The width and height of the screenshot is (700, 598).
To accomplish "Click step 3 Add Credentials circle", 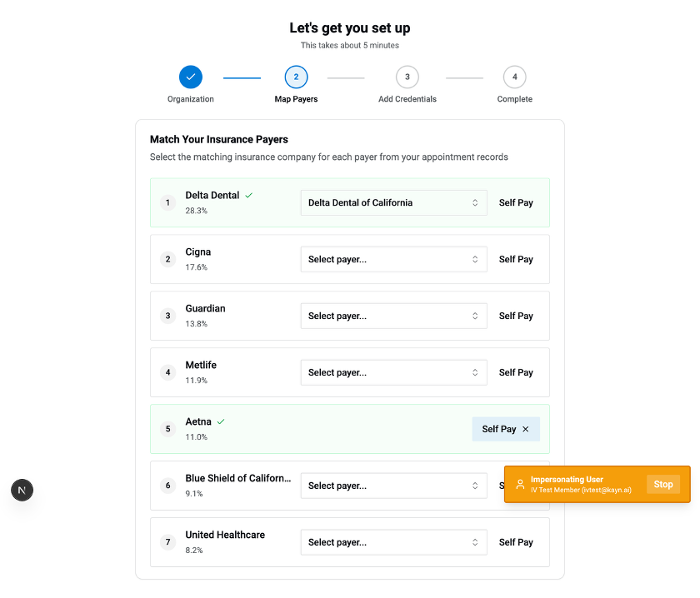I will tap(407, 77).
